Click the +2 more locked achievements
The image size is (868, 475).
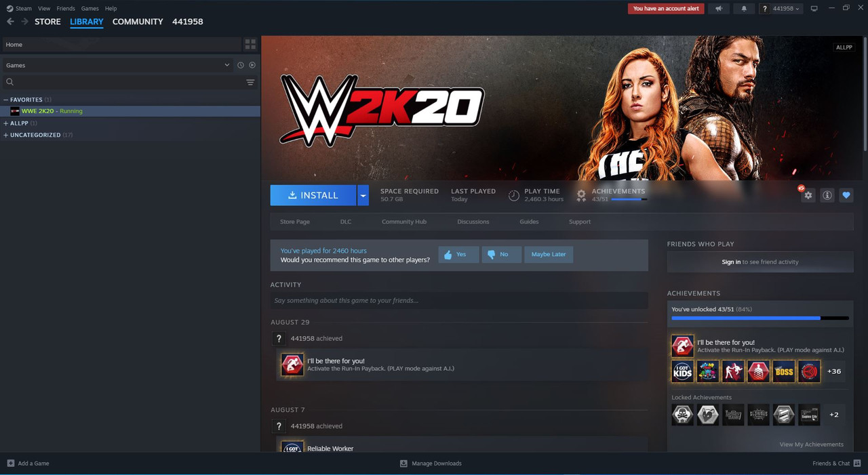tap(834, 414)
